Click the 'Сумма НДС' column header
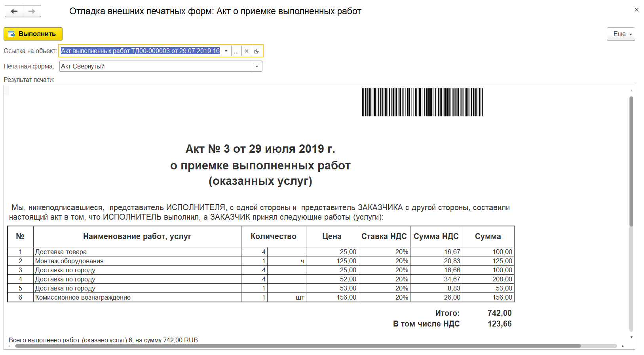The width and height of the screenshot is (644, 355). point(436,236)
